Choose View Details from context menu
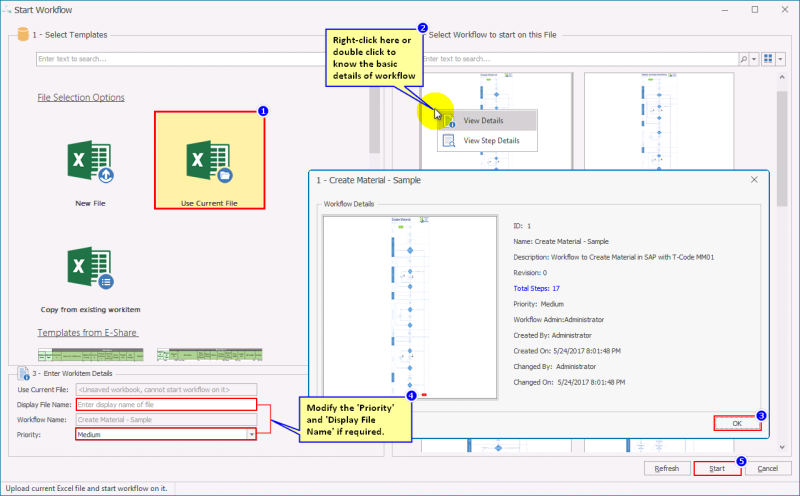Image resolution: width=800 pixels, height=496 pixels. tap(483, 121)
